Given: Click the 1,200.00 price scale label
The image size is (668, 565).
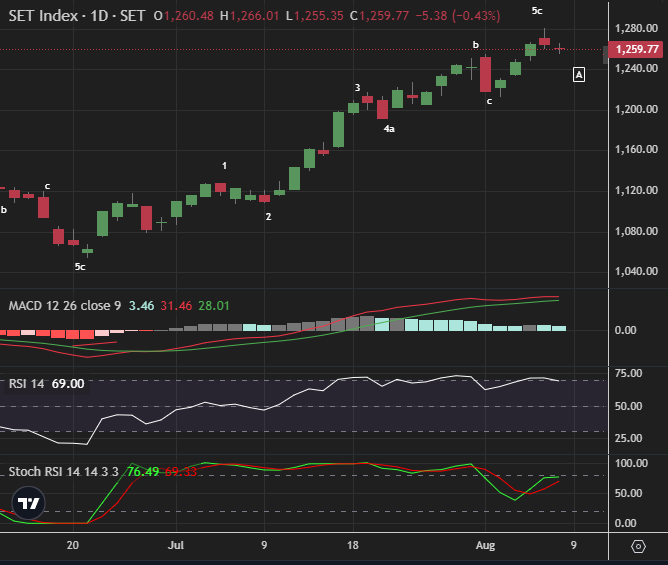Looking at the screenshot, I should [636, 109].
